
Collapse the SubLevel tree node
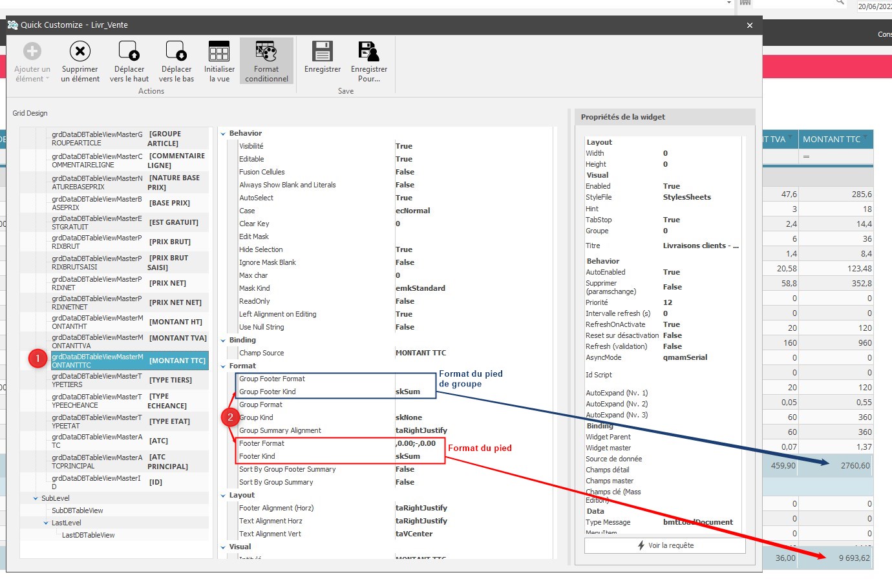[x=36, y=499]
